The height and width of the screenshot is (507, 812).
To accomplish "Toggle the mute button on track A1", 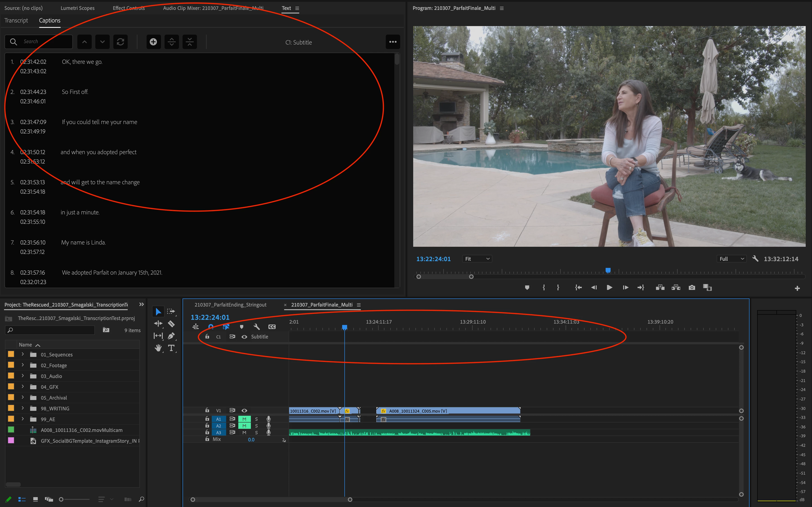I will (244, 419).
